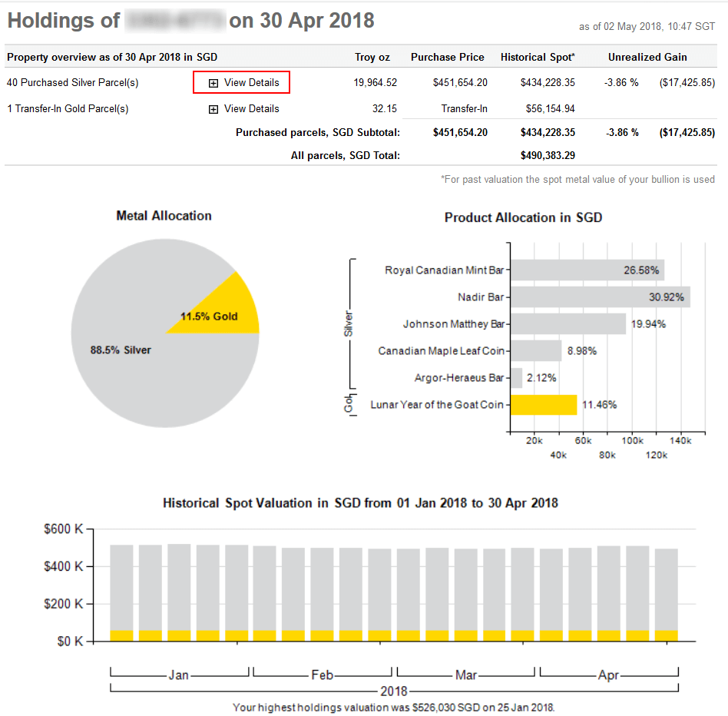Click the Royal Canadian Mint Bar allocation bar
Viewport: 728px width, 716px height.
click(587, 270)
